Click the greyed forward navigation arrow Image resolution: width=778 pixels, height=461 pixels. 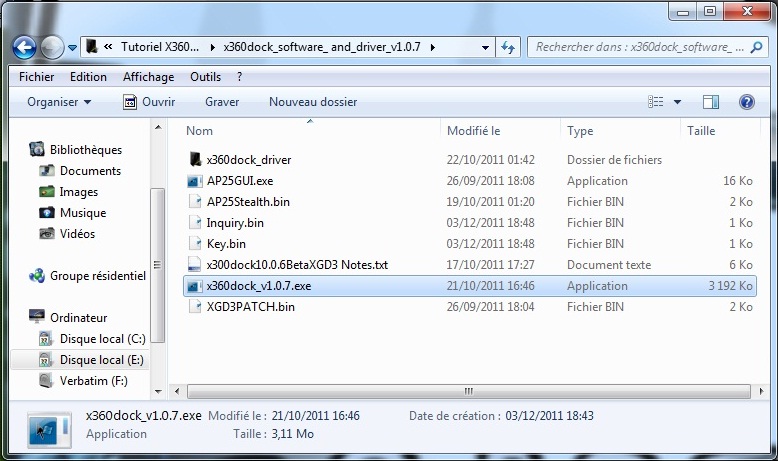pyautogui.click(x=52, y=48)
